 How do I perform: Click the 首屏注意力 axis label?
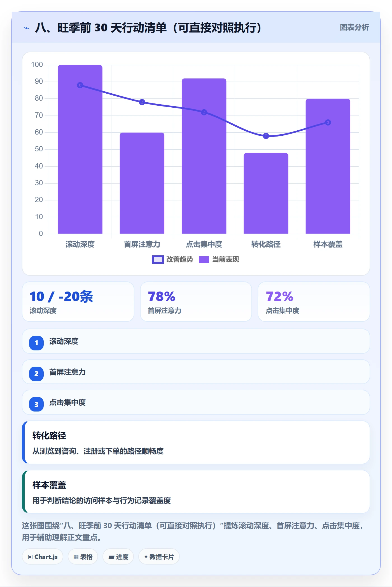[x=142, y=244]
